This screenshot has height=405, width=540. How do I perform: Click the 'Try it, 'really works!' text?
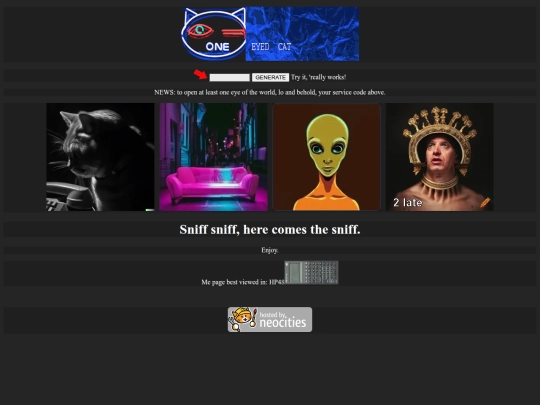[x=319, y=77]
